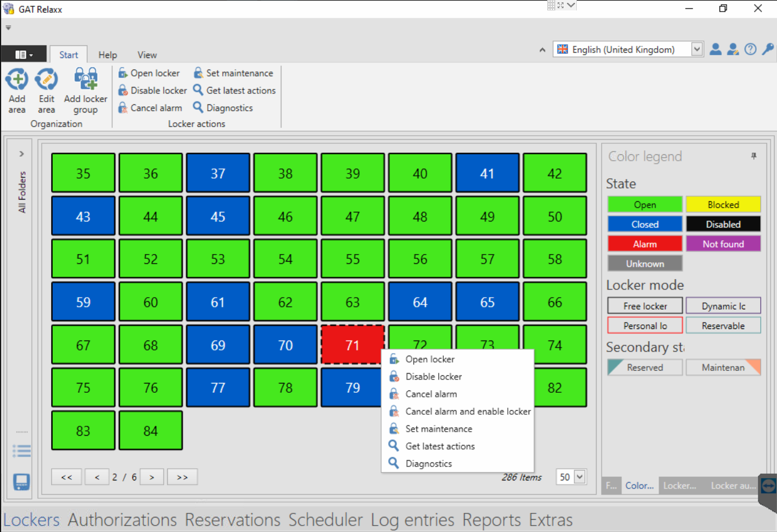Click the help question mark icon

pos(750,49)
